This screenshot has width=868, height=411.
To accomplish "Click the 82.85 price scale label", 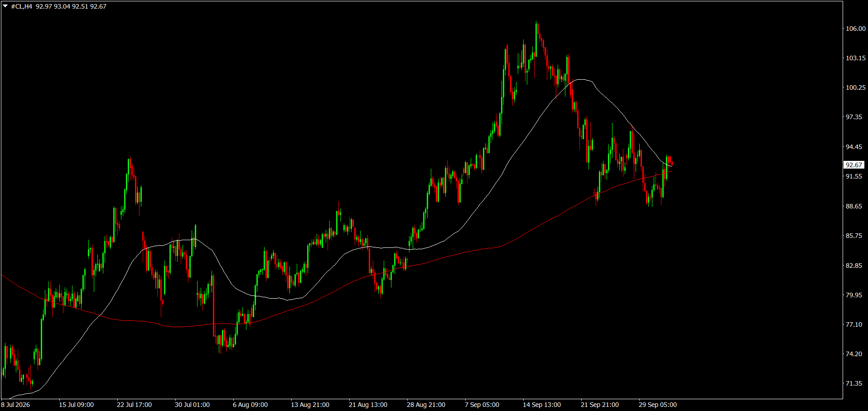I will [x=854, y=266].
